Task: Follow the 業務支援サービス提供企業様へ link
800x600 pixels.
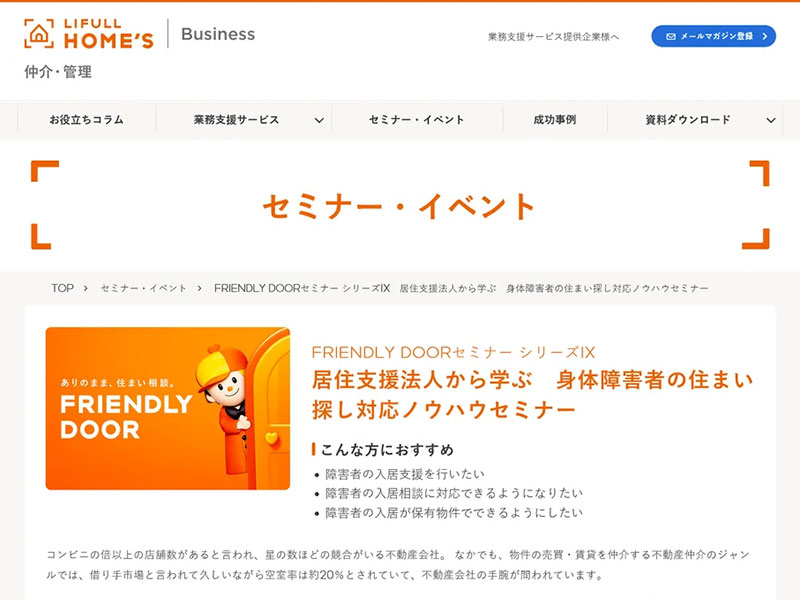Action: tap(554, 37)
